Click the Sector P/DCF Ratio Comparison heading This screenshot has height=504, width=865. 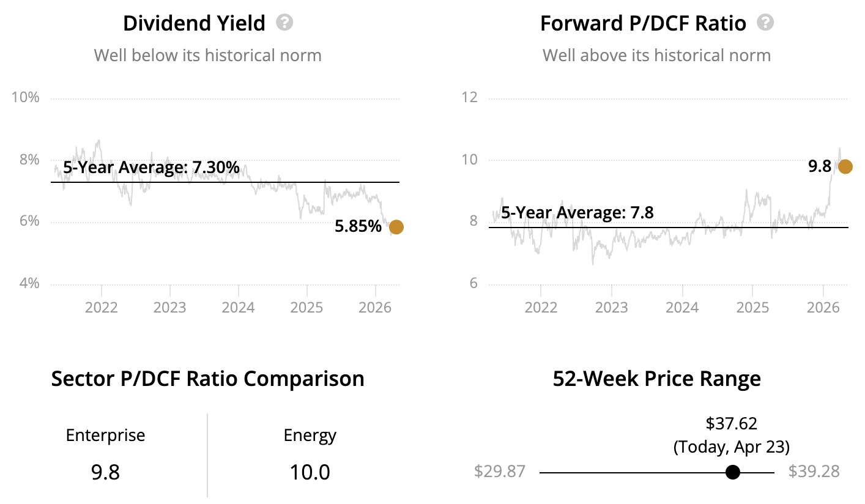click(x=208, y=379)
